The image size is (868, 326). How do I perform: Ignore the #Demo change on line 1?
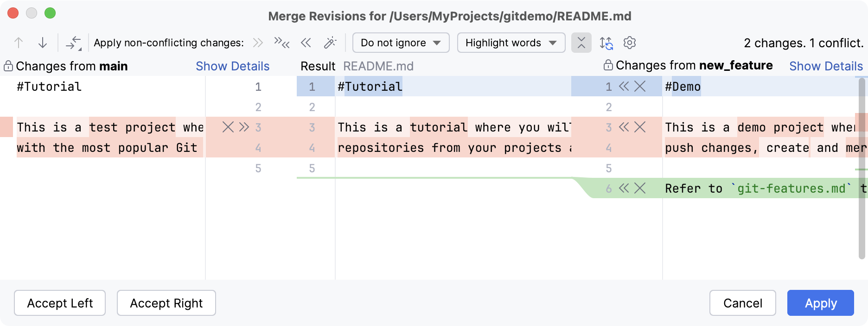(x=640, y=86)
